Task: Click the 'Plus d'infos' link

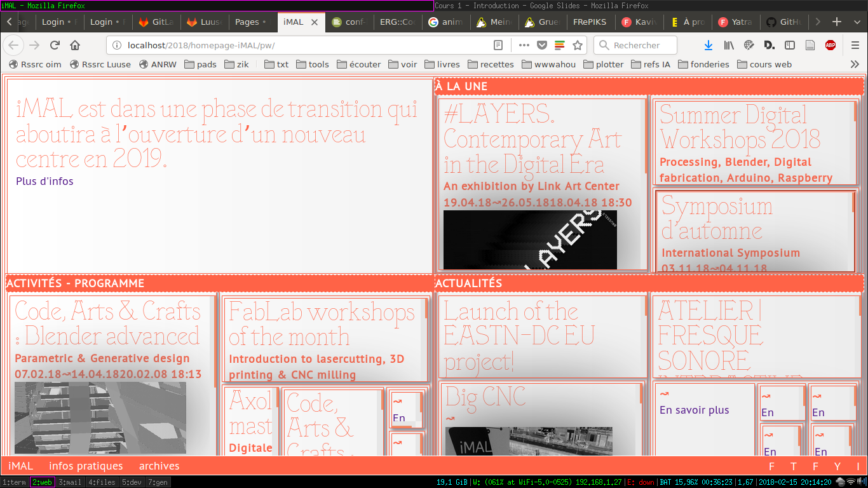Action: pos(44,181)
